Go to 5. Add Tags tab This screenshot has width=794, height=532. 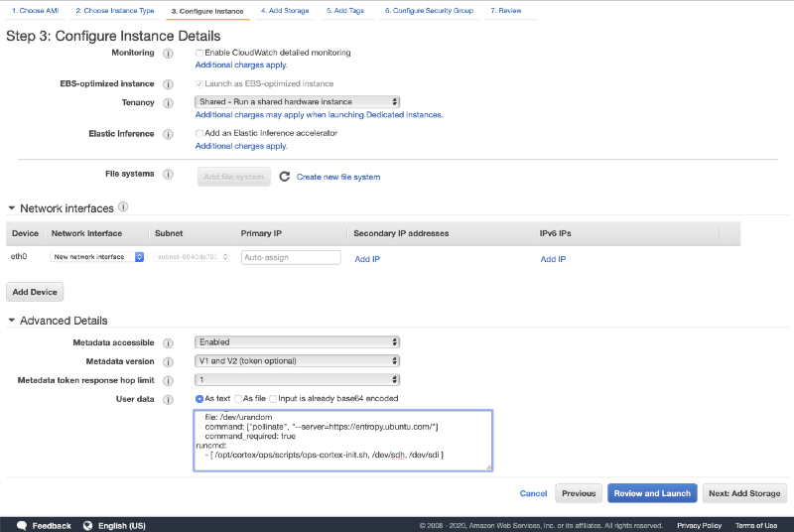click(x=345, y=11)
